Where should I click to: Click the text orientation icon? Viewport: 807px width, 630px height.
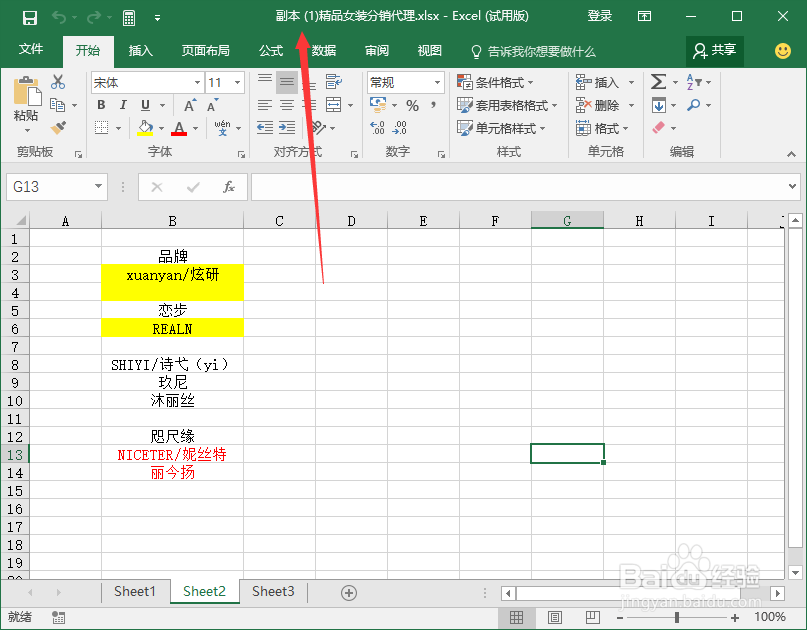(x=319, y=128)
